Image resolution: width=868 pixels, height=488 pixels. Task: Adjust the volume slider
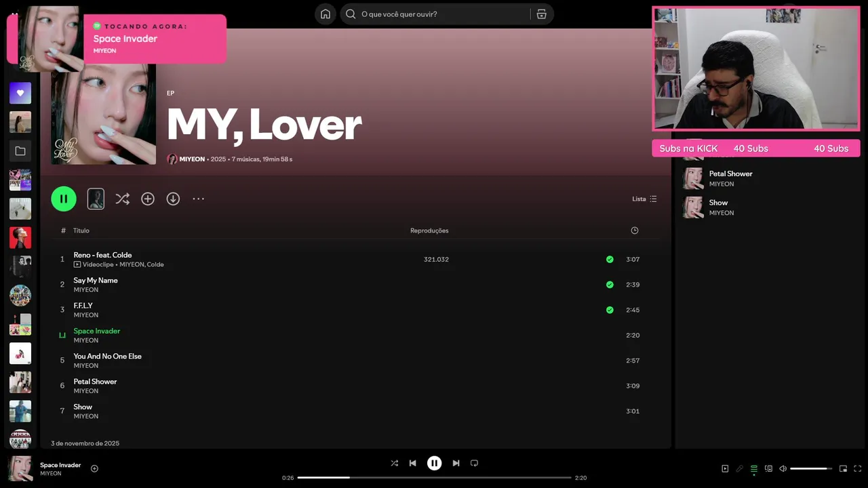[x=811, y=468]
